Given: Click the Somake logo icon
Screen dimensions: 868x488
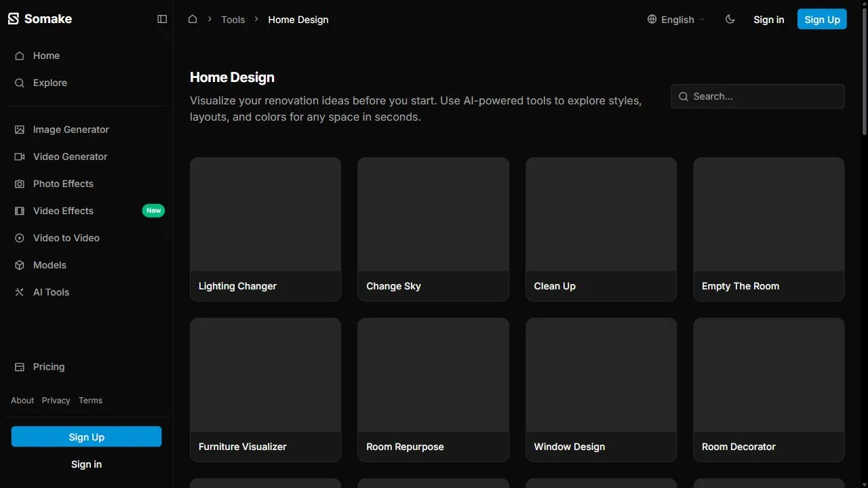Looking at the screenshot, I should coord(14,19).
